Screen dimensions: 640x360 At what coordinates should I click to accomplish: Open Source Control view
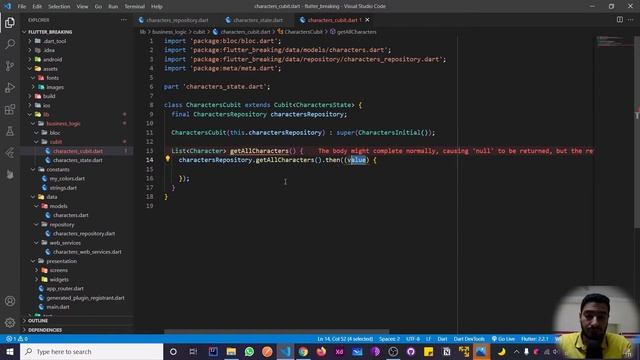pos(10,66)
